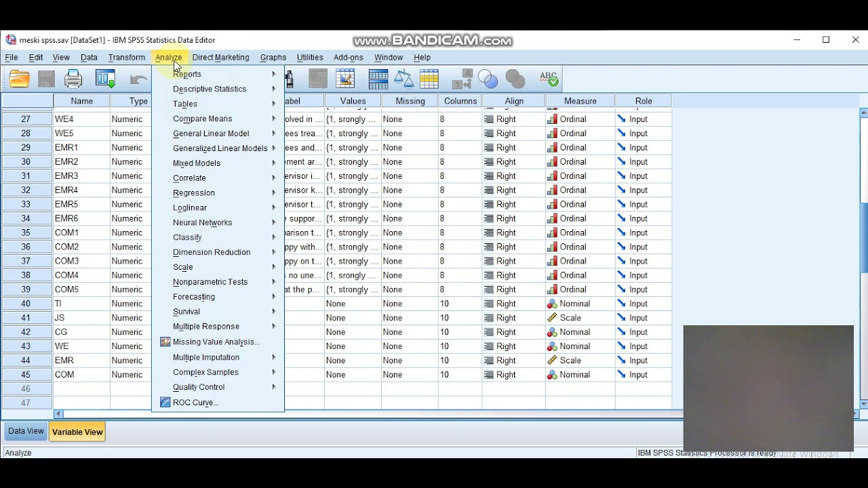Open a data file with the folder icon
Image resolution: width=868 pixels, height=488 pixels.
pyautogui.click(x=20, y=79)
